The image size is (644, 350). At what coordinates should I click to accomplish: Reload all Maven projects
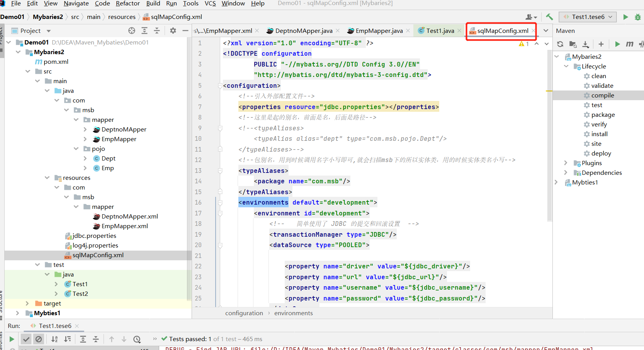[x=560, y=44]
